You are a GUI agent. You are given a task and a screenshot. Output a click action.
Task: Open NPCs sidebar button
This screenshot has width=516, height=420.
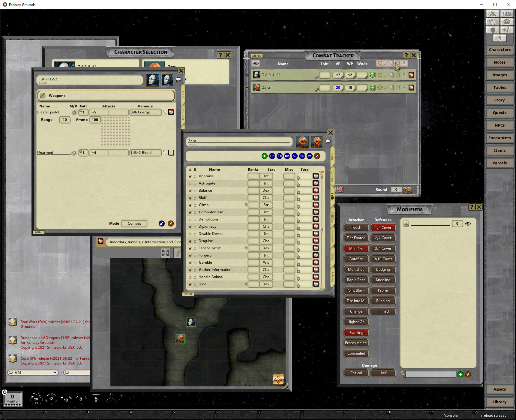click(499, 125)
